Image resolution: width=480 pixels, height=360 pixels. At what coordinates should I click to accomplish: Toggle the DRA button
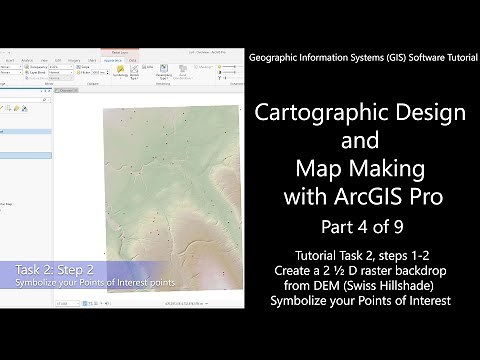[x=148, y=67]
